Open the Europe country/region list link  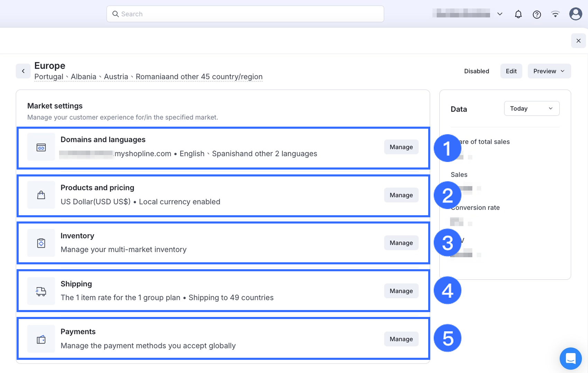148,77
